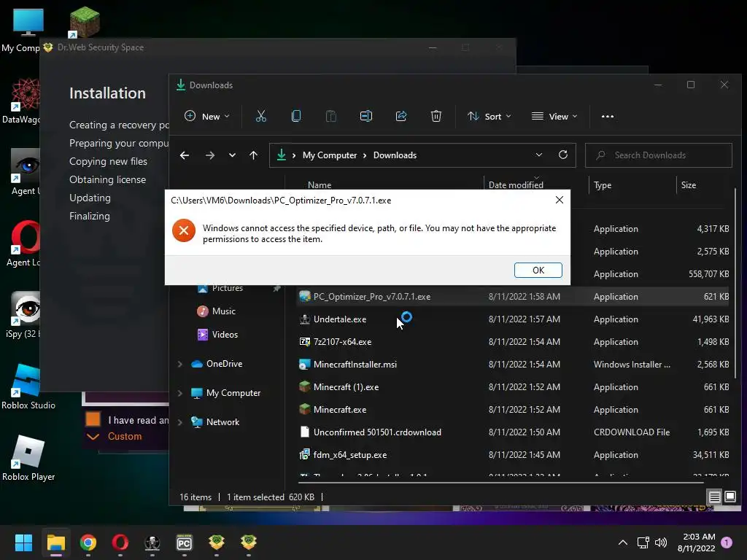Click the Explorer vertical scrollbar

(x=735, y=285)
